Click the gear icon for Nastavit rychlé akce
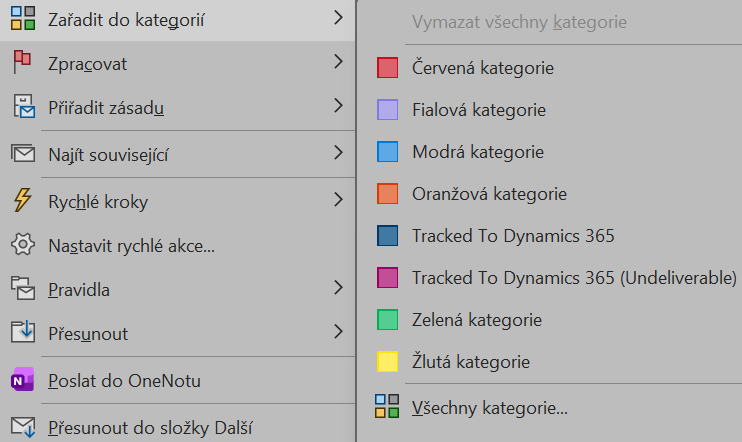The height and width of the screenshot is (442, 742). [22, 245]
